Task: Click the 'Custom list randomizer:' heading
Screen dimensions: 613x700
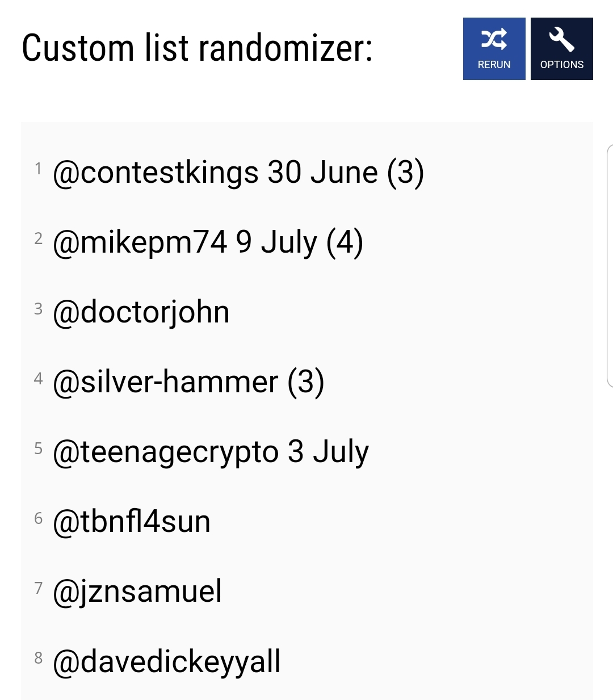Action: pyautogui.click(x=197, y=48)
